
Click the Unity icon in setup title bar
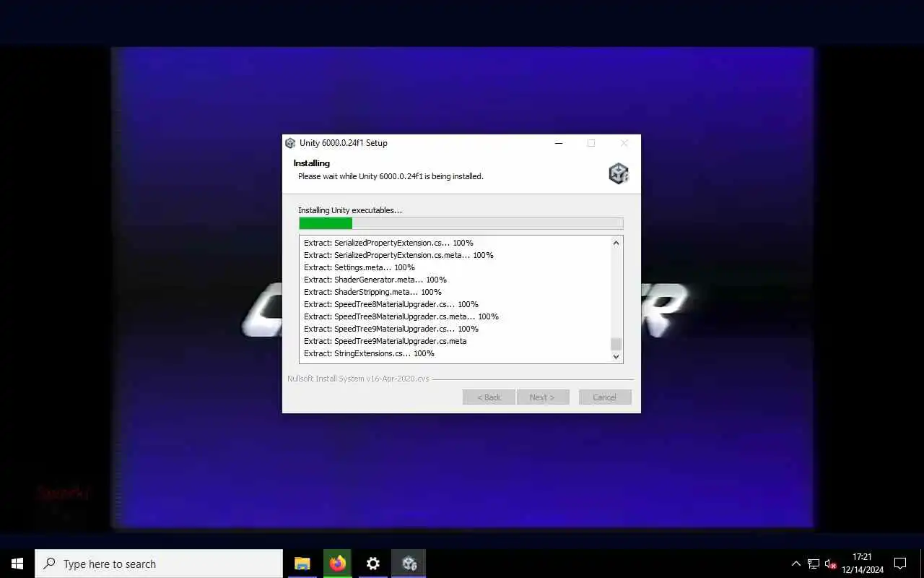click(x=290, y=143)
